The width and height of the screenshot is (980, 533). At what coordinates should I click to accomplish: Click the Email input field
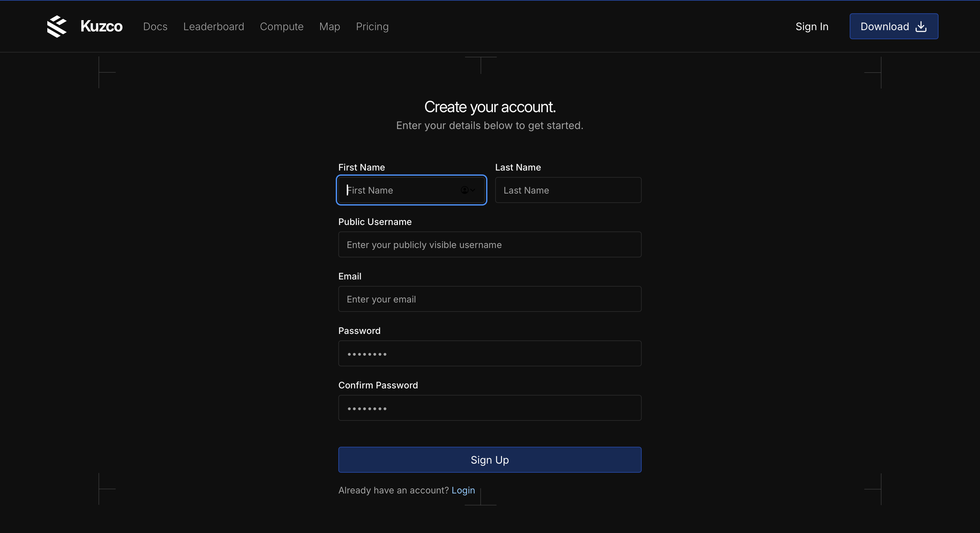click(x=490, y=299)
